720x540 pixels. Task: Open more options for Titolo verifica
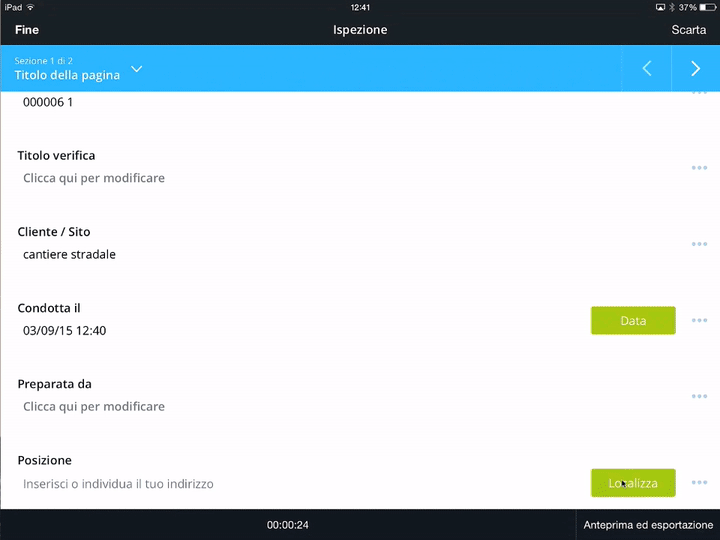(699, 168)
